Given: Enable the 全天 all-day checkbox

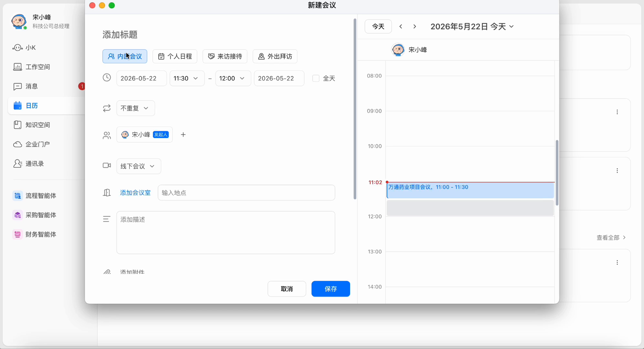Looking at the screenshot, I should pos(316,79).
